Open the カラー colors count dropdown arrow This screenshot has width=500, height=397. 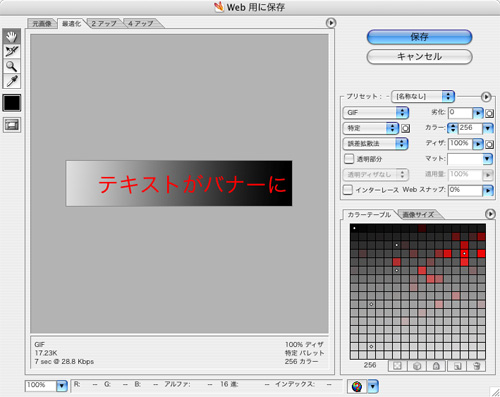[488, 128]
